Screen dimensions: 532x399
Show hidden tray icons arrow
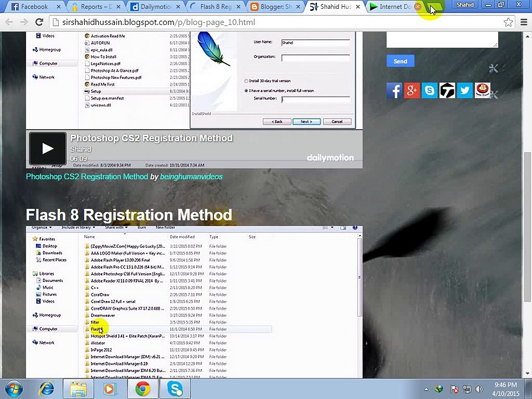tap(426, 389)
